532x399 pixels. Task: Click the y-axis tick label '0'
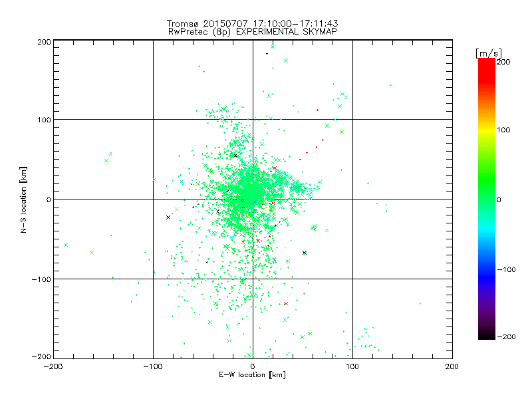click(x=49, y=199)
